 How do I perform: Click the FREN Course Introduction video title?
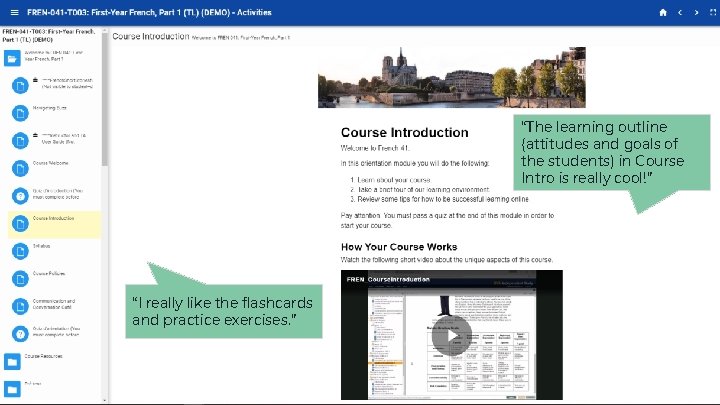tap(388, 279)
